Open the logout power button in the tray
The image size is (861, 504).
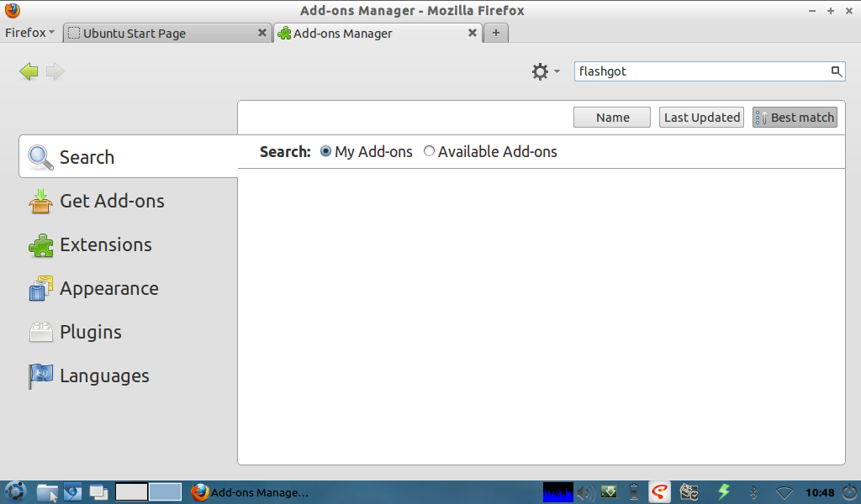click(849, 492)
